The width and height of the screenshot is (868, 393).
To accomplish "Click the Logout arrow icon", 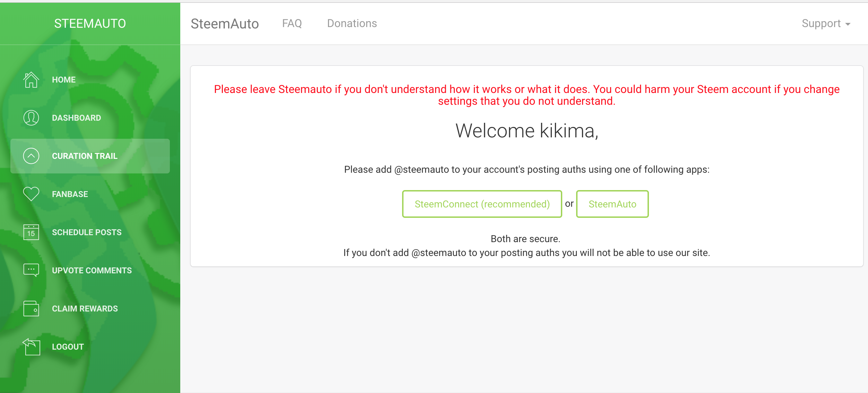I will pyautogui.click(x=32, y=347).
